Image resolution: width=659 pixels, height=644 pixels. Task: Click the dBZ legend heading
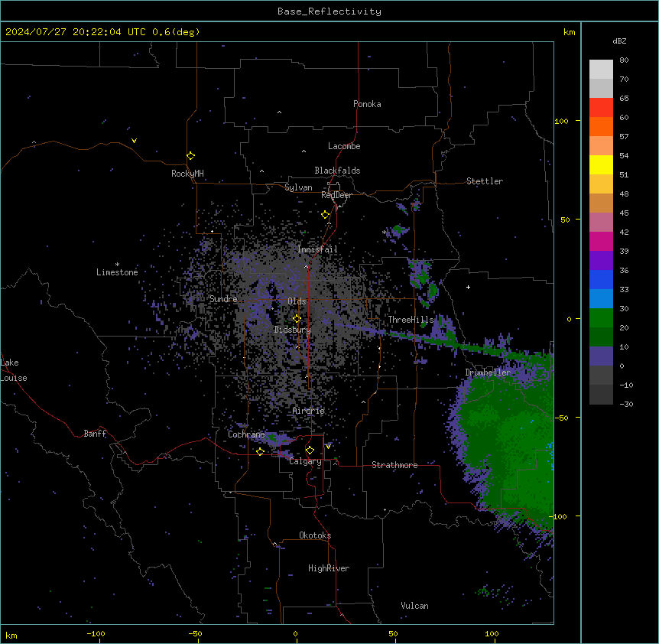pyautogui.click(x=619, y=41)
